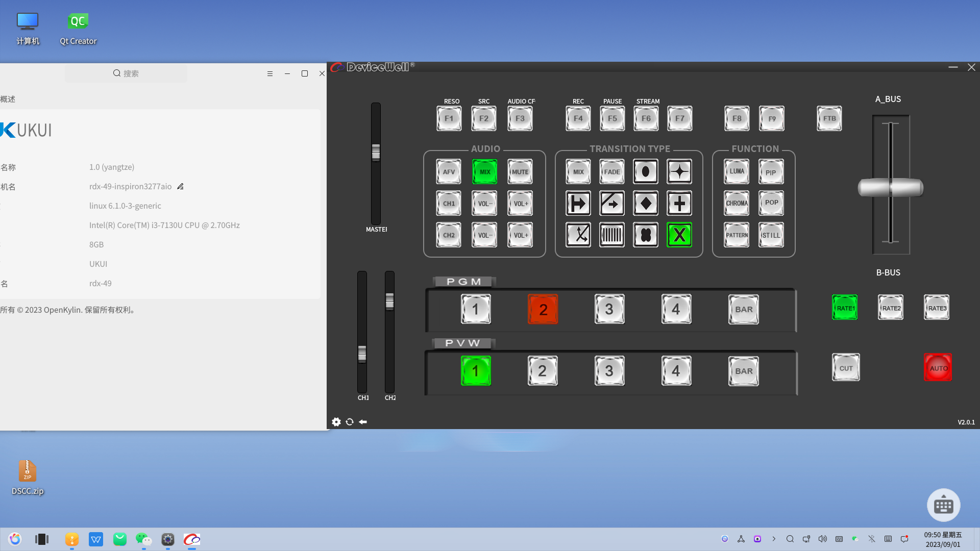980x551 pixels.
Task: Raise CH2 volume with VOL+ button
Action: coord(520,235)
